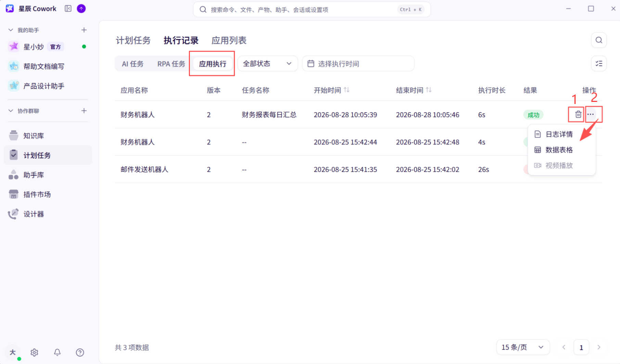Switch to the 应用列表 tab
The height and width of the screenshot is (364, 620).
229,40
